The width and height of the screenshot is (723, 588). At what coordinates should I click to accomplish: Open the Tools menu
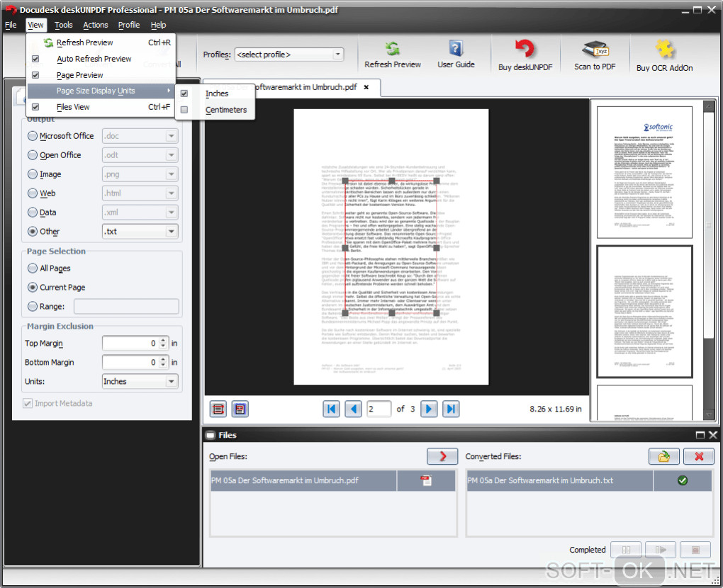[x=63, y=25]
